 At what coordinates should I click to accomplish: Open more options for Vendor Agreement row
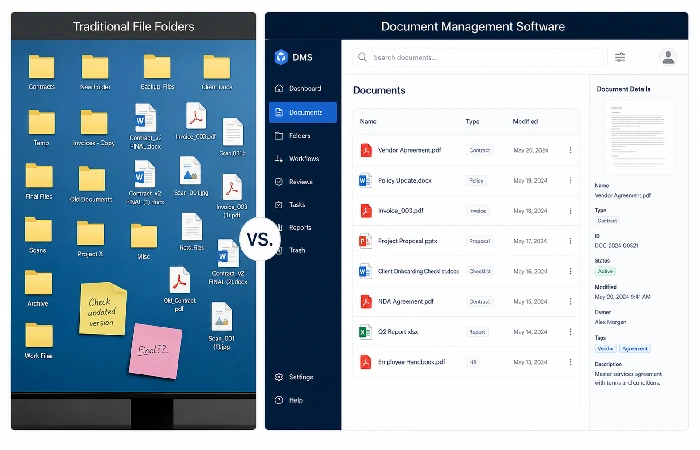(x=570, y=150)
